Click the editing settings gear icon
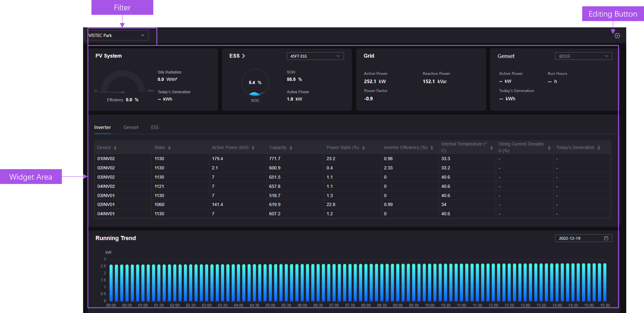This screenshot has height=313, width=644. pyautogui.click(x=617, y=36)
